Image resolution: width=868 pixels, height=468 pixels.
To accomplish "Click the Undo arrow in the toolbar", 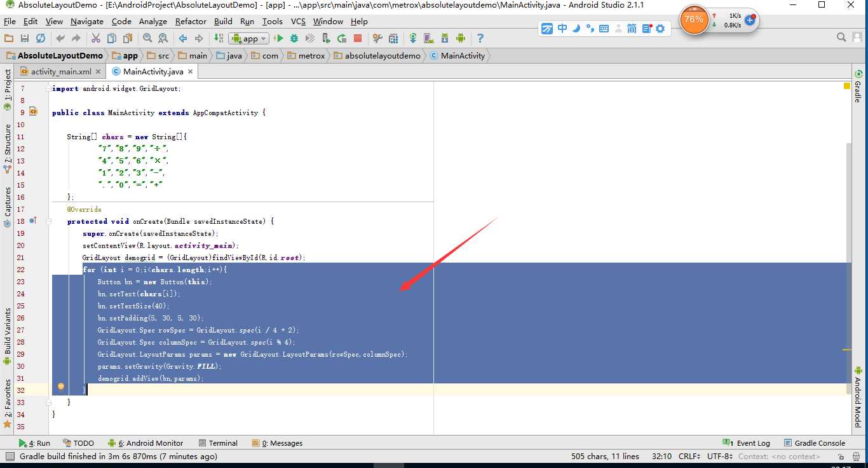I will click(x=61, y=38).
